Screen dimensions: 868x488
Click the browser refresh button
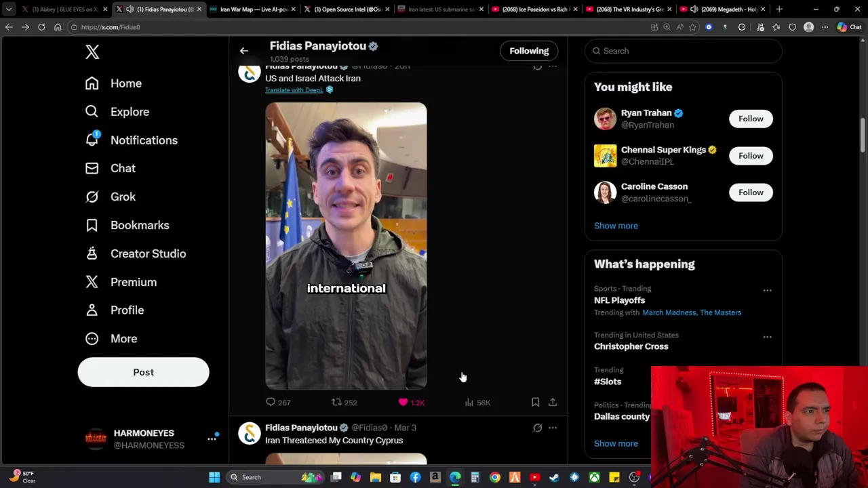[x=41, y=27]
